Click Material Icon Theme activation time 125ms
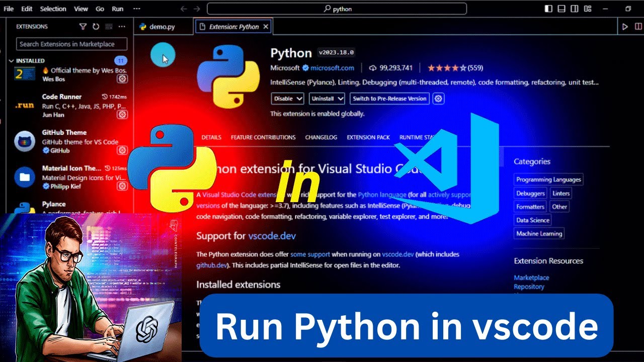The height and width of the screenshot is (362, 644). tap(116, 168)
